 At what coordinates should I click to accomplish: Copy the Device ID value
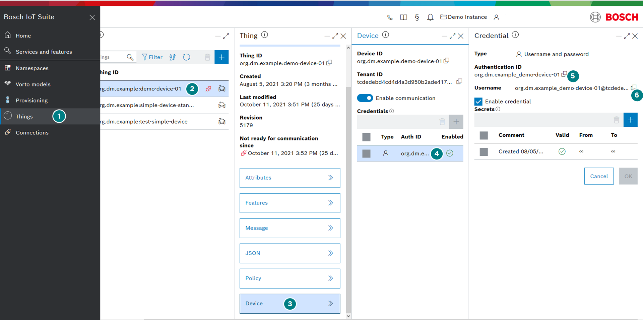pos(446,61)
